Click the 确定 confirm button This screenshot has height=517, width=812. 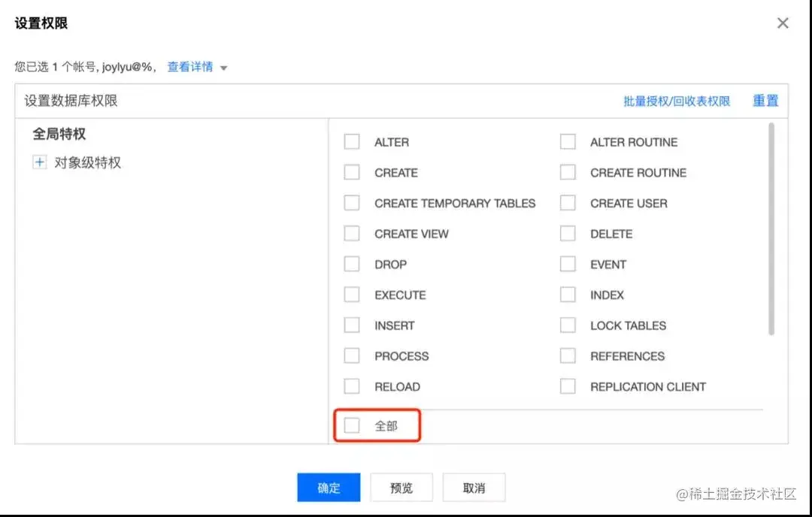click(329, 488)
